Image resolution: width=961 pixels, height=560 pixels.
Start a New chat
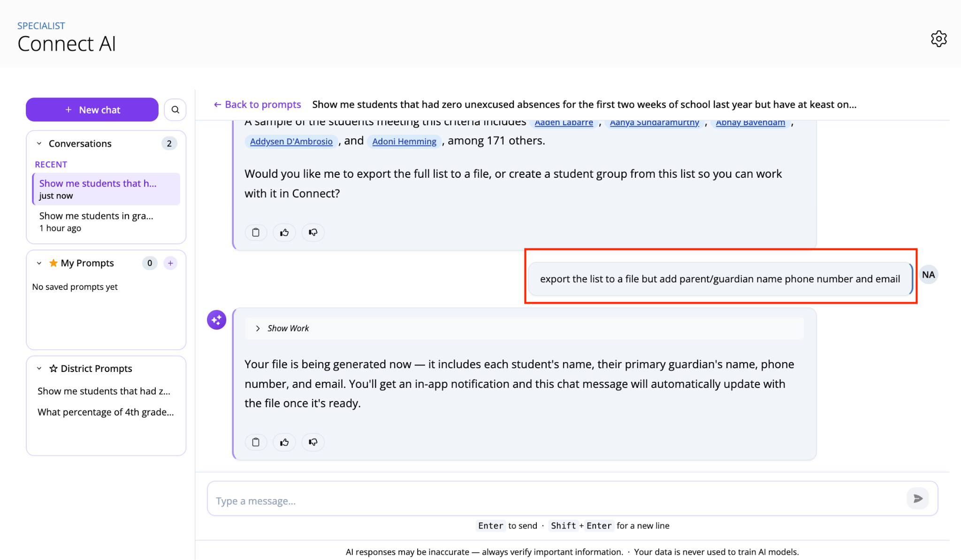pos(92,110)
